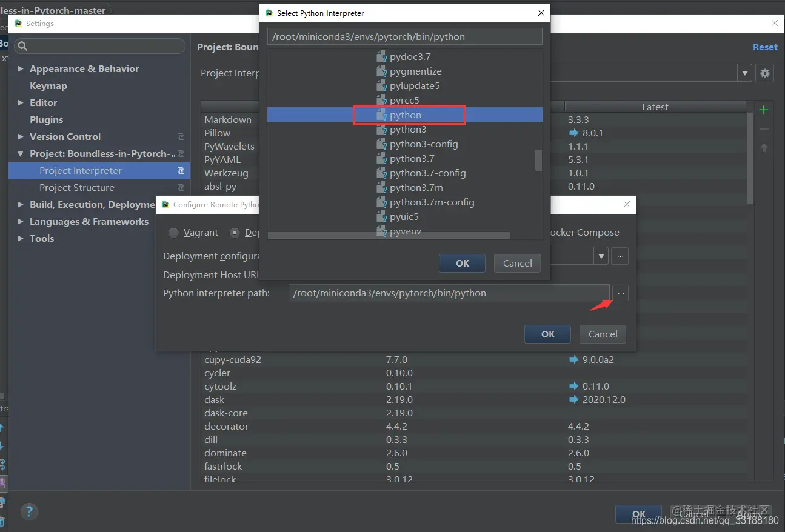Collapse the Project: Boundless-in-Pytorch node
785x532 pixels.
pyautogui.click(x=21, y=154)
